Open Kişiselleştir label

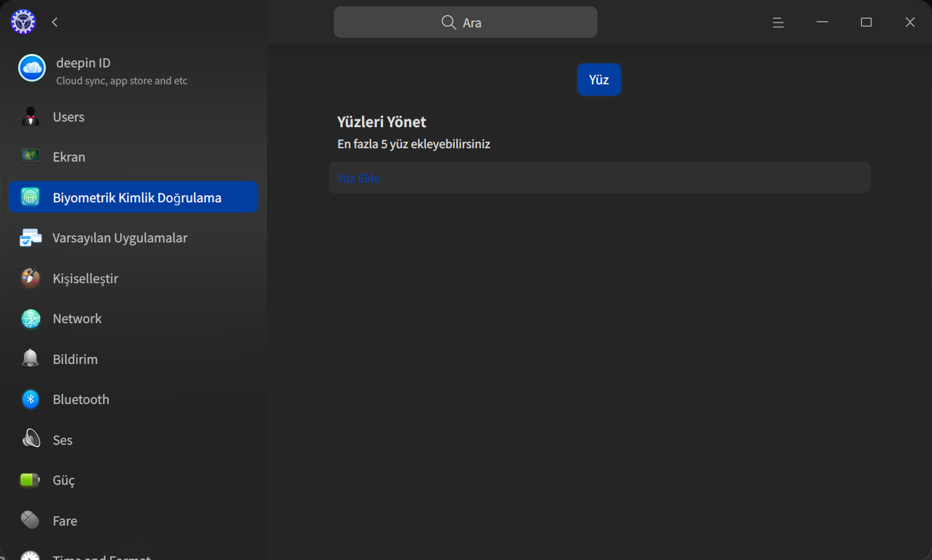pos(85,278)
